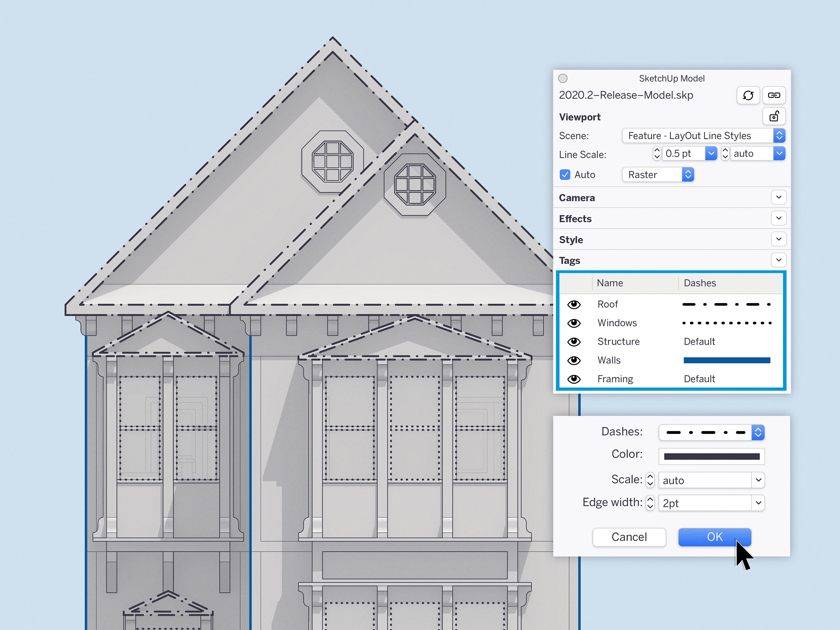The width and height of the screenshot is (840, 630).
Task: Click the Scale stepper up arrow
Action: tap(651, 476)
